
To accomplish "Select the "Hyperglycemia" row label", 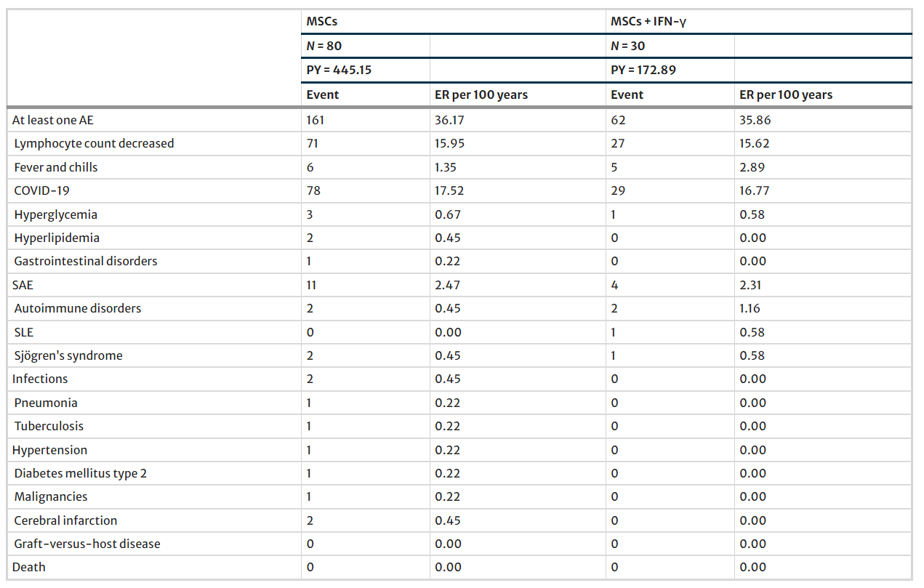I will point(56,214).
